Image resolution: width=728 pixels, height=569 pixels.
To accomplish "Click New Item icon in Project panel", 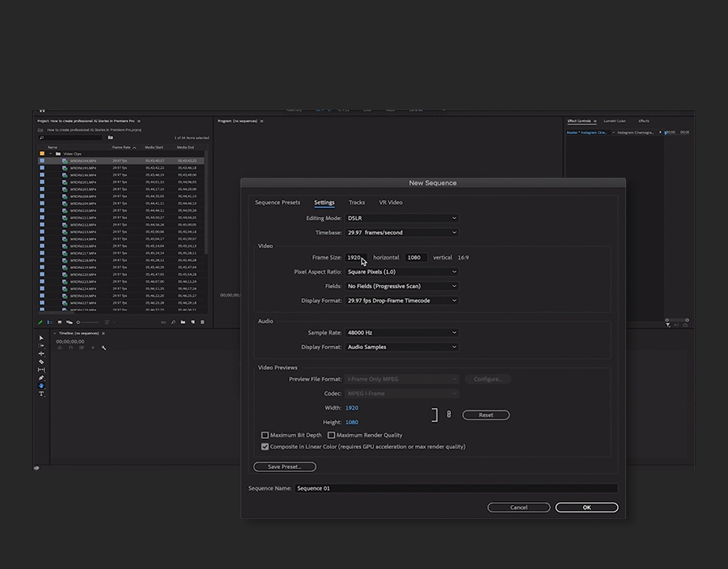I will [x=193, y=322].
